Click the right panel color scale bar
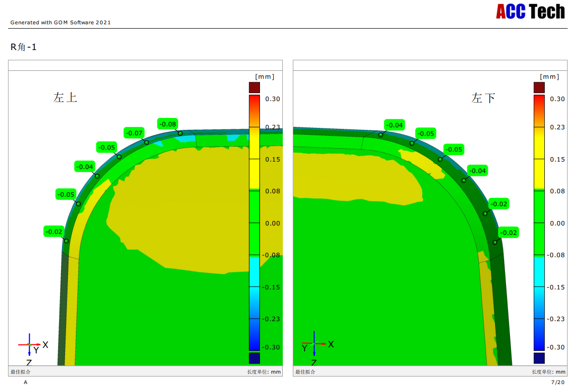 pos(539,223)
